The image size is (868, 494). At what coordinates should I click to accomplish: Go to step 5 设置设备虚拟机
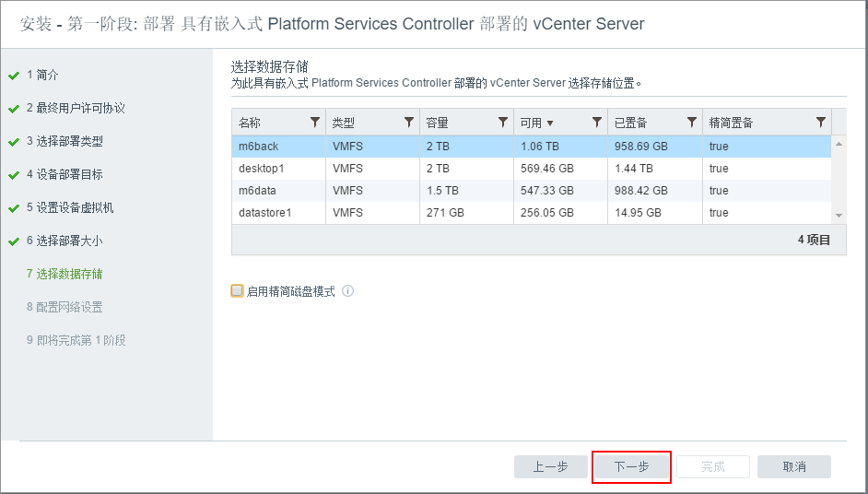70,207
